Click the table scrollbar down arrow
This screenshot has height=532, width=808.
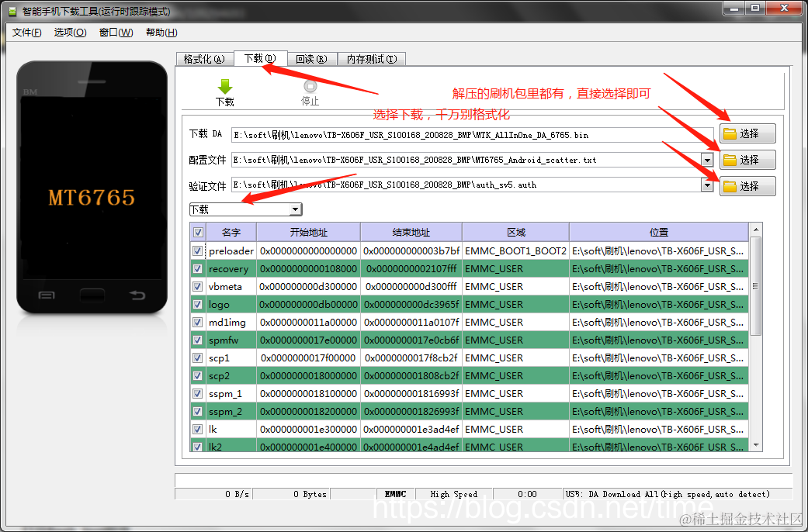pyautogui.click(x=756, y=445)
